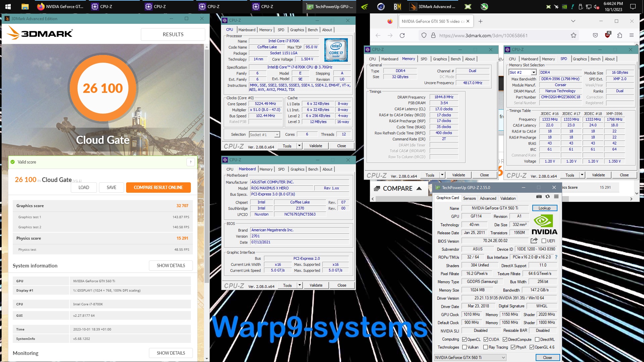Screen dimensions: 644x362
Task: Toggle the OpenCL checkbox
Action: point(464,339)
